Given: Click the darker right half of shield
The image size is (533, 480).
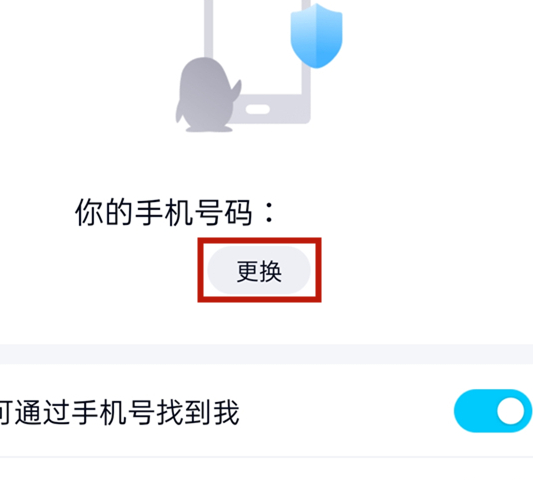Looking at the screenshot, I should tap(329, 36).
